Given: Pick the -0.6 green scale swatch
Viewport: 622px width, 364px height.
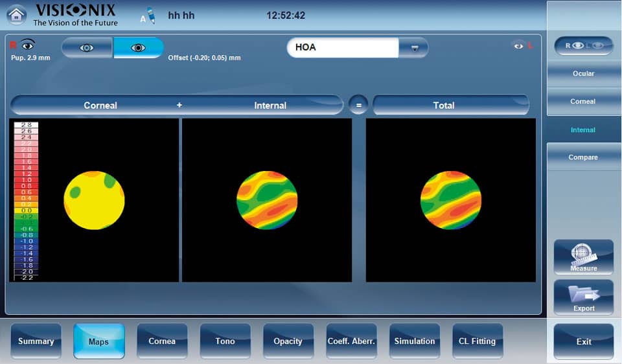Looking at the screenshot, I should tap(26, 229).
